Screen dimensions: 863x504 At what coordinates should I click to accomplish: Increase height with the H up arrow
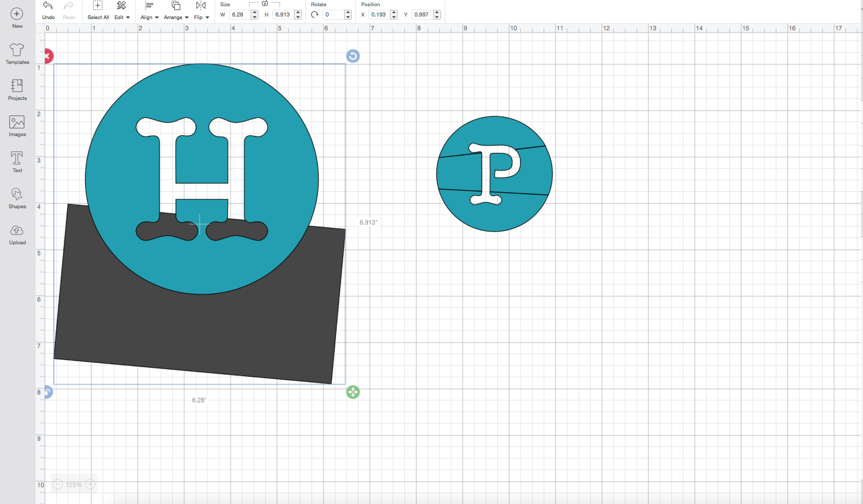tap(298, 12)
